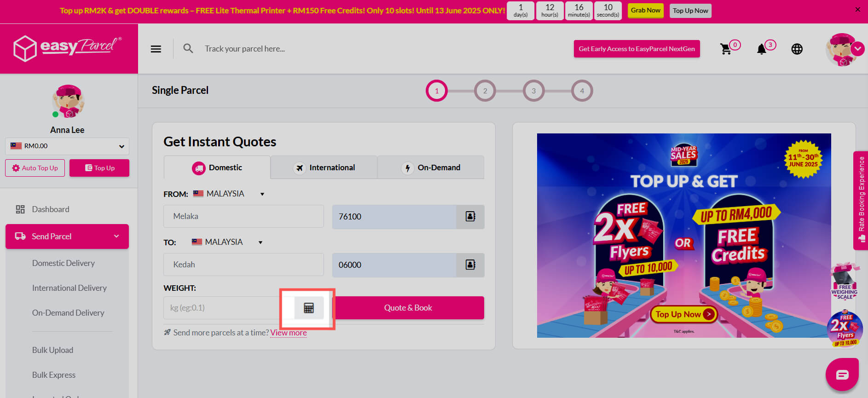Go to step 4 indicator
The image size is (868, 398).
(582, 91)
